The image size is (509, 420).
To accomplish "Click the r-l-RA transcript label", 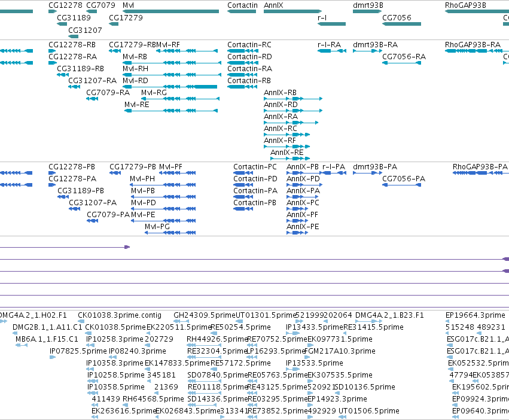I will (x=329, y=44).
